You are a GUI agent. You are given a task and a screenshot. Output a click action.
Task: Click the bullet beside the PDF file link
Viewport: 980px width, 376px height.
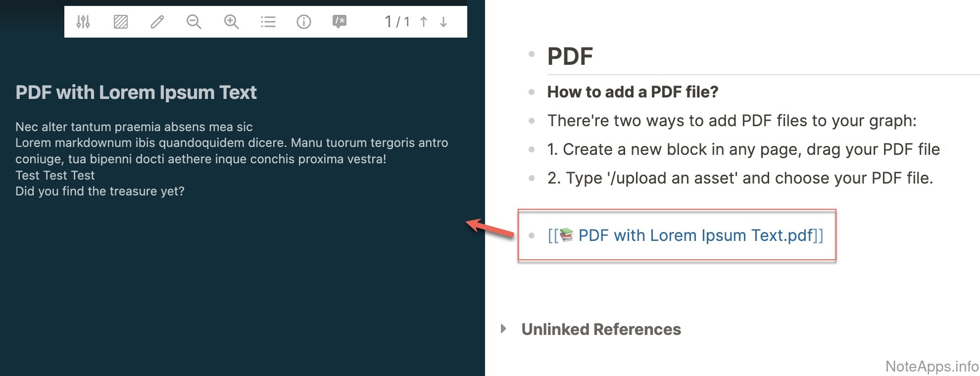[x=532, y=235]
